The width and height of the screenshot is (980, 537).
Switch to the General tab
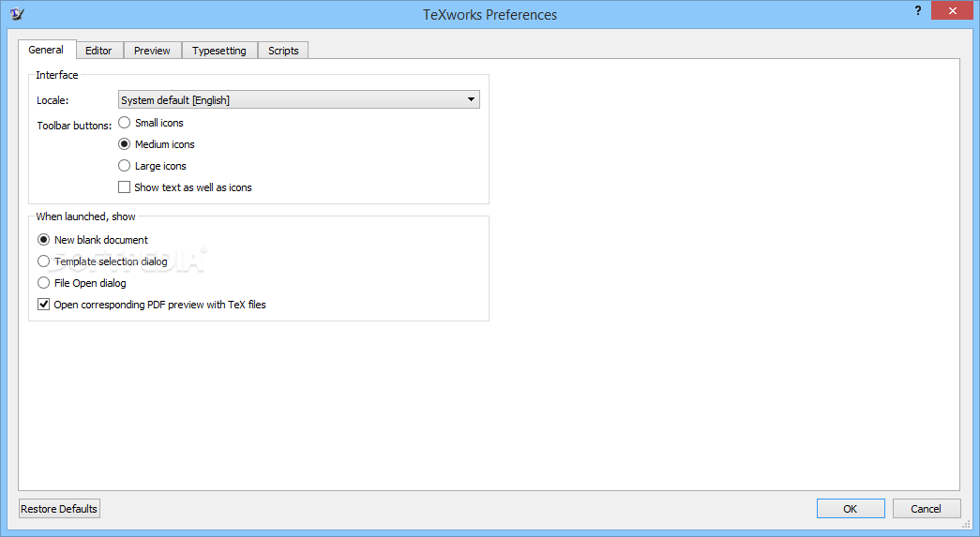(46, 50)
